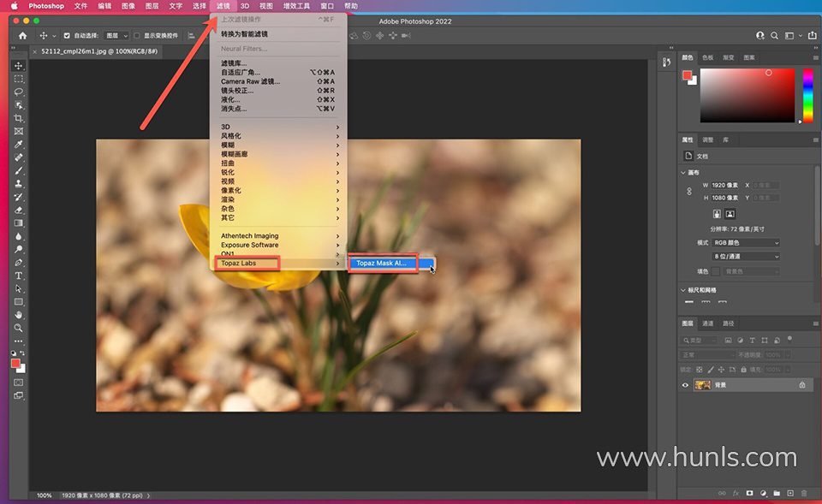822x504 pixels.
Task: Select the Brush tool
Action: click(18, 170)
